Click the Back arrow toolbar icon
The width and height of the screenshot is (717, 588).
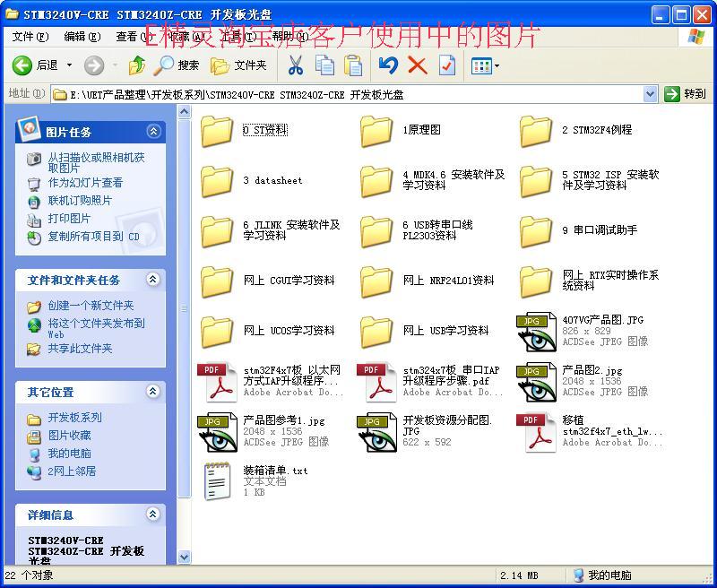coord(22,65)
